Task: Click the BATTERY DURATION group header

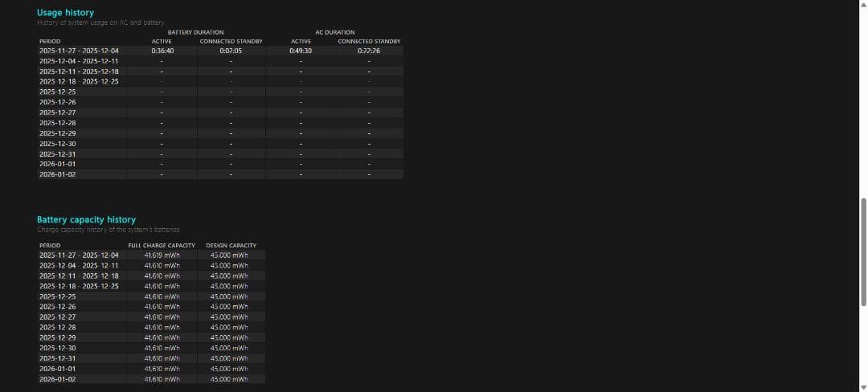Action: pyautogui.click(x=196, y=32)
